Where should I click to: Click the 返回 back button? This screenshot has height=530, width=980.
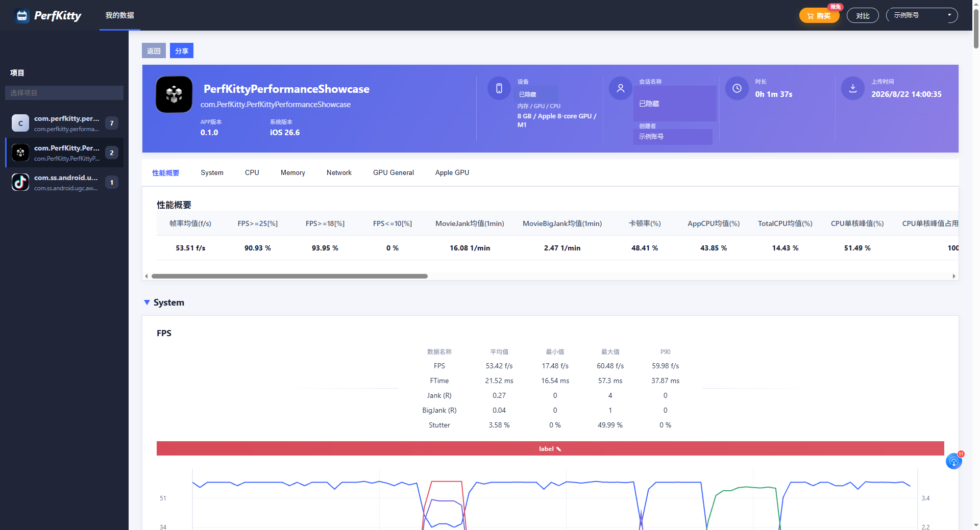pyautogui.click(x=154, y=51)
